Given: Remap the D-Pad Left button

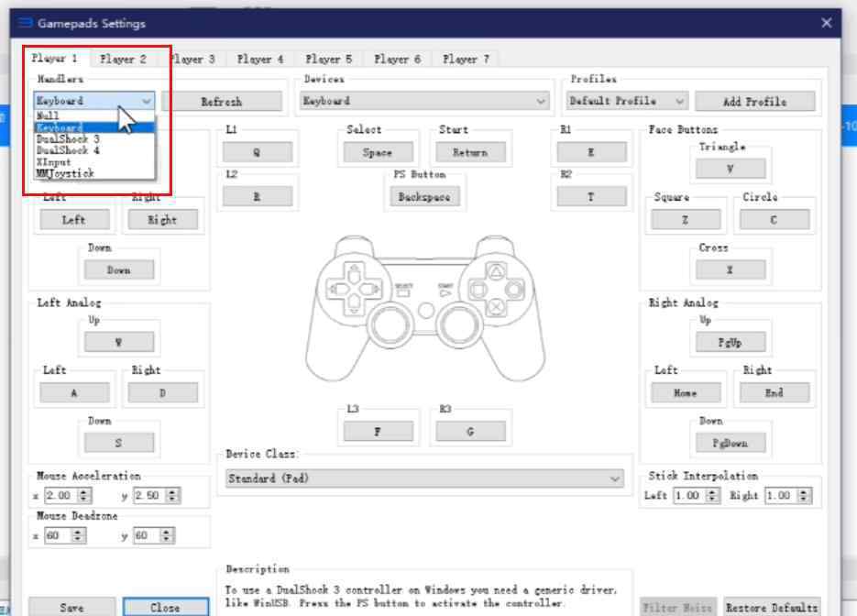Looking at the screenshot, I should coord(74,220).
